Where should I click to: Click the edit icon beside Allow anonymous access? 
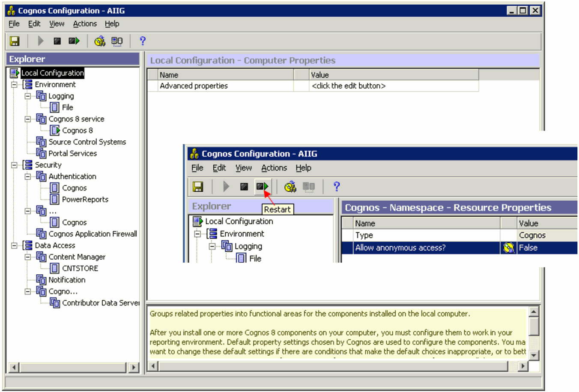point(508,248)
